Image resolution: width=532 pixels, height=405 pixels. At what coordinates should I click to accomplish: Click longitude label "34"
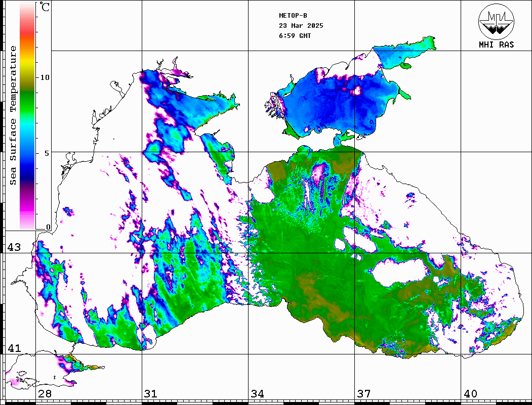[x=258, y=394]
